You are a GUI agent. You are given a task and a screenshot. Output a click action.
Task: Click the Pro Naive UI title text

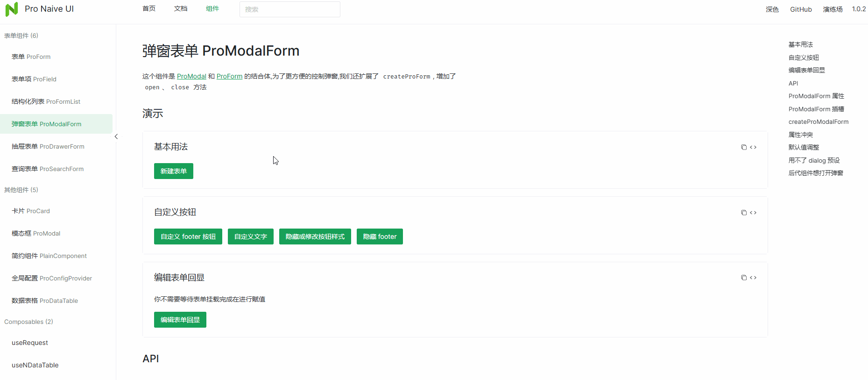click(49, 9)
